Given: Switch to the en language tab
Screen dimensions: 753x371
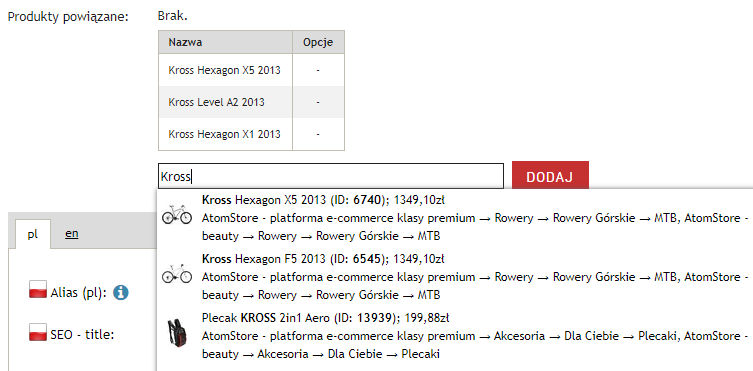Looking at the screenshot, I should (72, 234).
